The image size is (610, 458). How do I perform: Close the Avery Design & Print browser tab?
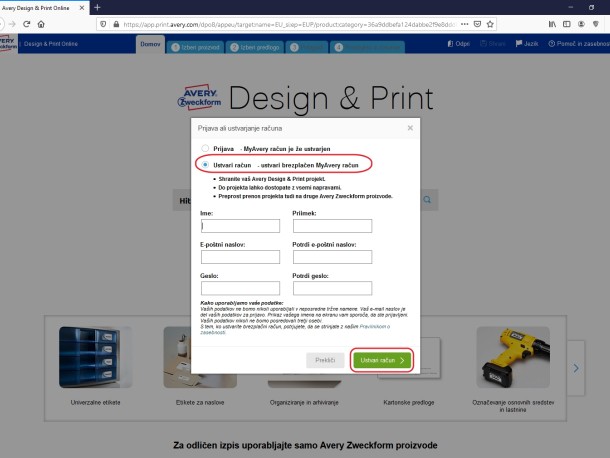click(x=82, y=8)
